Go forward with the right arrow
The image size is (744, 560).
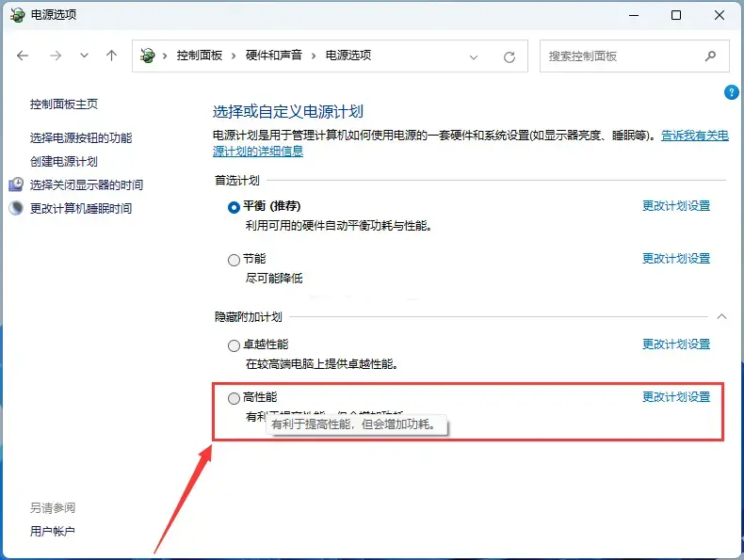[56, 56]
